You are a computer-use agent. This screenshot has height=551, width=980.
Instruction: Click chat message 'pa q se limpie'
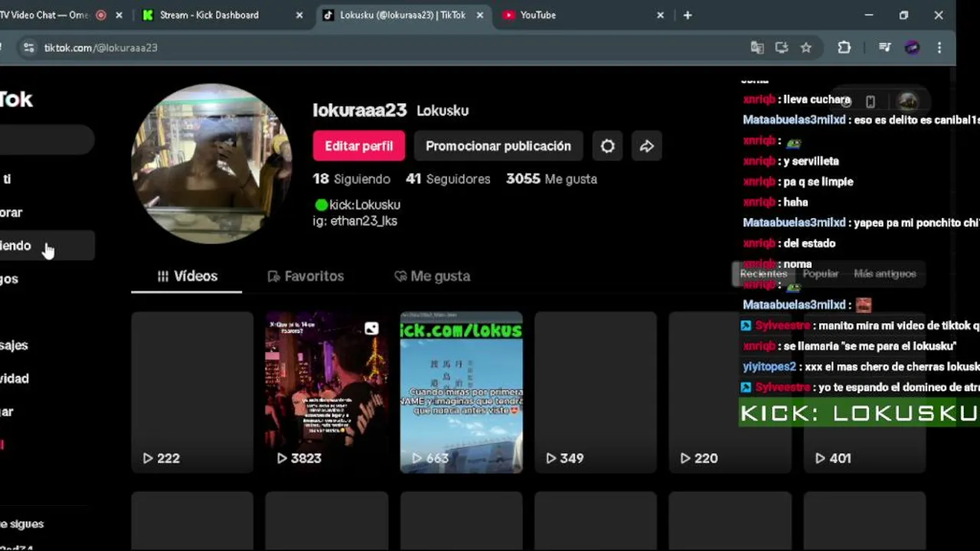(798, 182)
